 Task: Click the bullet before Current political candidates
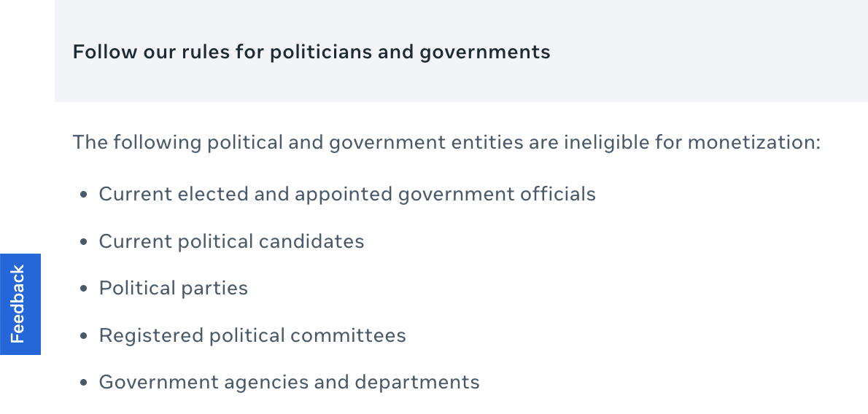84,242
